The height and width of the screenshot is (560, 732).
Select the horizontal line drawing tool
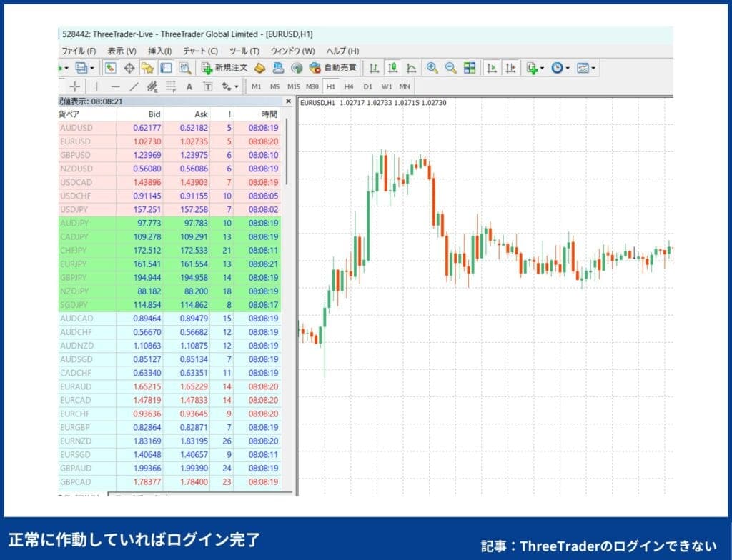point(115,86)
